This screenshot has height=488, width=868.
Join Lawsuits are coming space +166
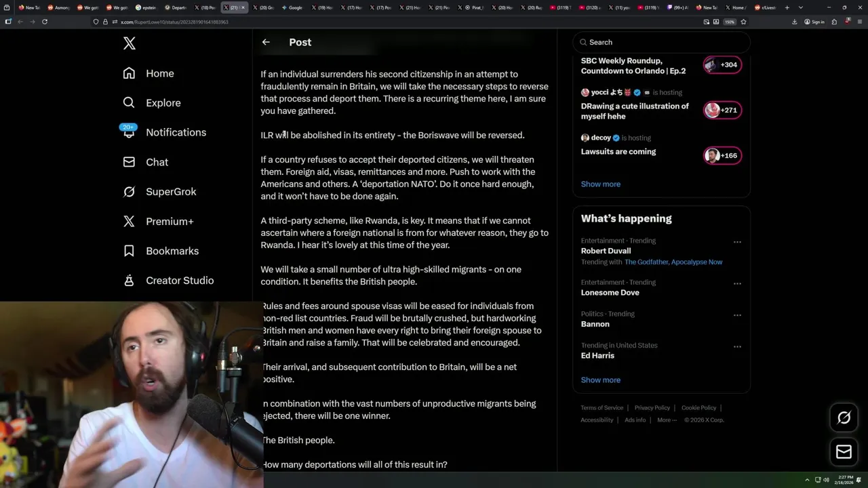[x=722, y=155]
